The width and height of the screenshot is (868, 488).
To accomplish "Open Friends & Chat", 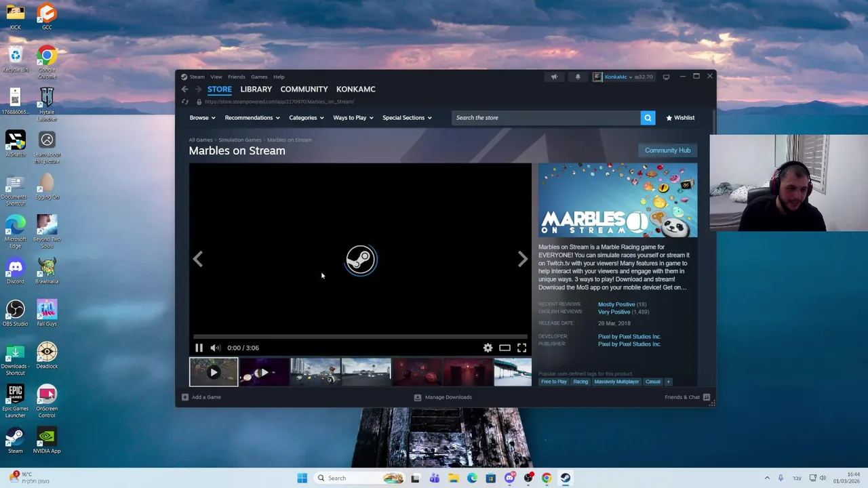I will (x=687, y=397).
